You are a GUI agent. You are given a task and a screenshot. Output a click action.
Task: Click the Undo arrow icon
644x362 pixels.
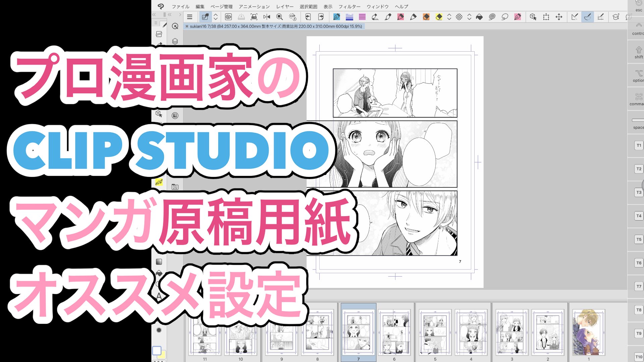coord(308,16)
